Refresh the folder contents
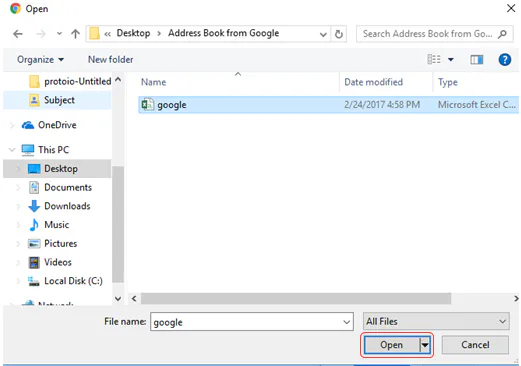 339,34
